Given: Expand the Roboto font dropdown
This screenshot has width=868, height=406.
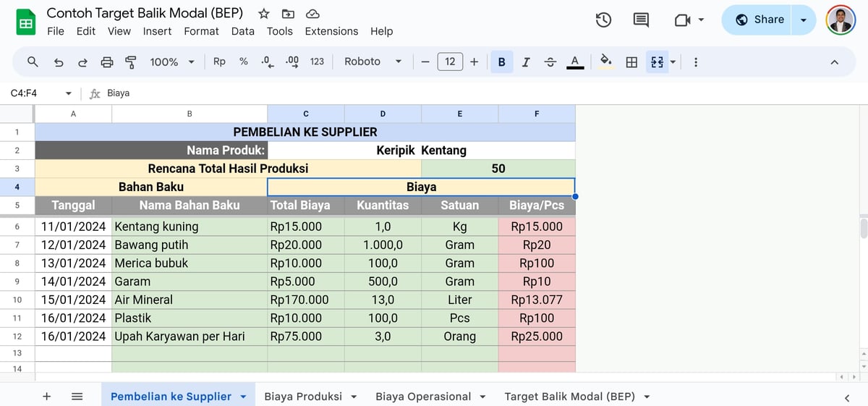Looking at the screenshot, I should point(373,62).
